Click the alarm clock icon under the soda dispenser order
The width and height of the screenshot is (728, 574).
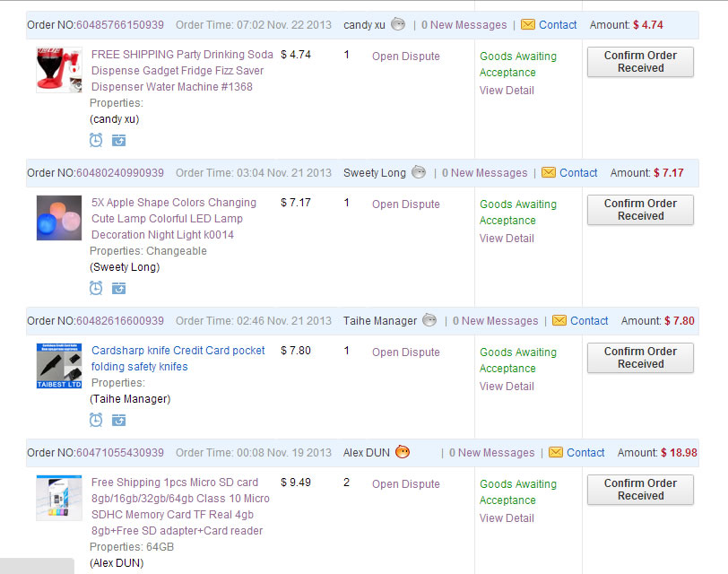point(96,140)
